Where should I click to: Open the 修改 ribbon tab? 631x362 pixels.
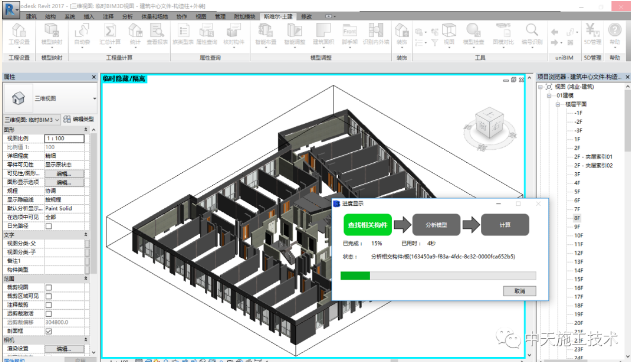pyautogui.click(x=307, y=16)
